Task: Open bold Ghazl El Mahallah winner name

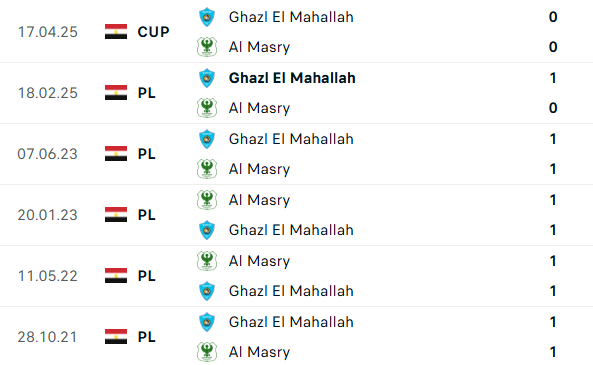Action: pos(292,78)
